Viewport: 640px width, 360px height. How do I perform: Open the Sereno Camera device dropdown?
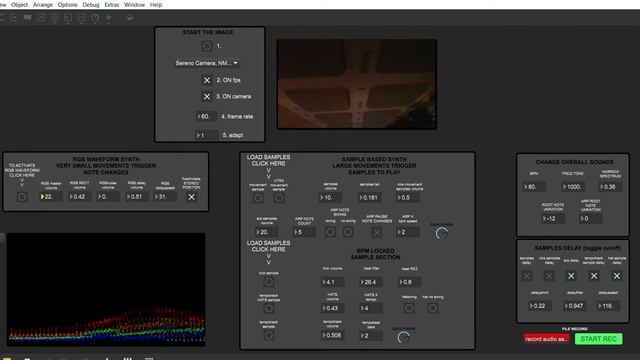[x=207, y=63]
